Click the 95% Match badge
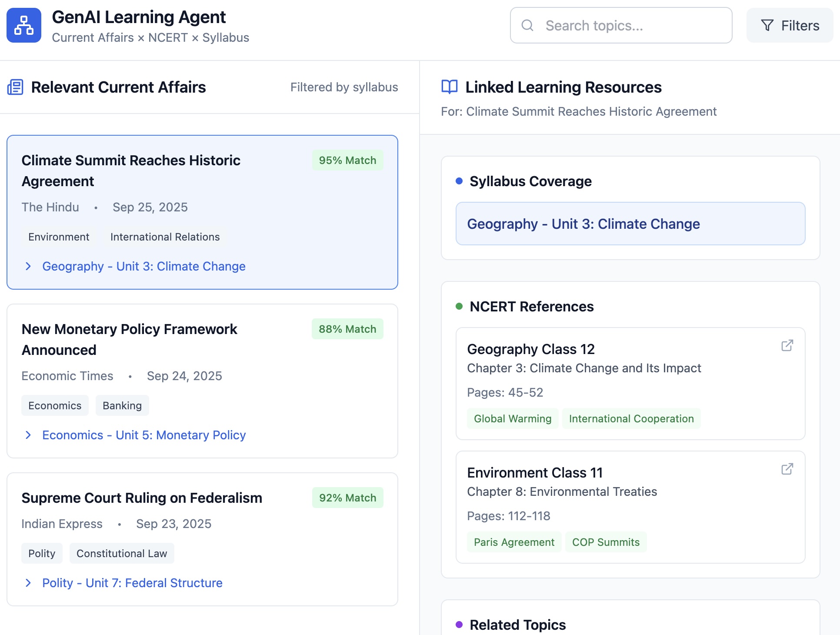The height and width of the screenshot is (635, 840). click(347, 160)
